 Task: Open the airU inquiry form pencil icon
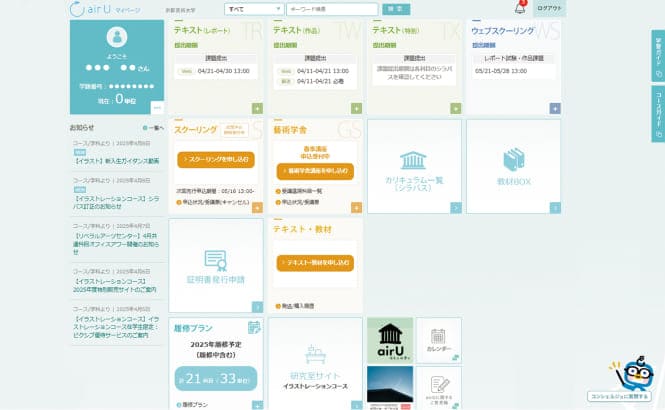(439, 385)
